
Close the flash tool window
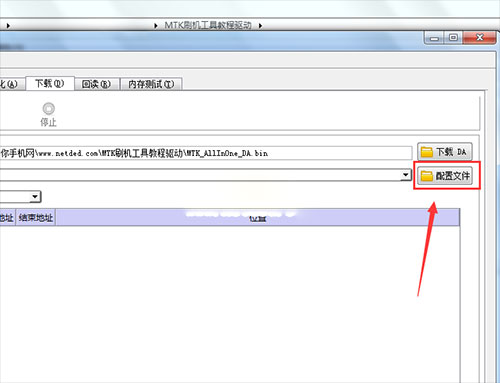tap(479, 38)
